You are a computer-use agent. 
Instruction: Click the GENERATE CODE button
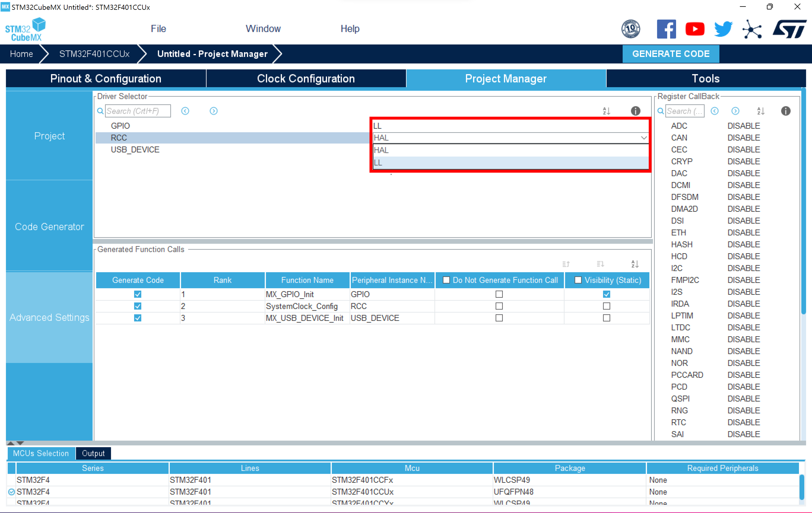click(x=671, y=54)
